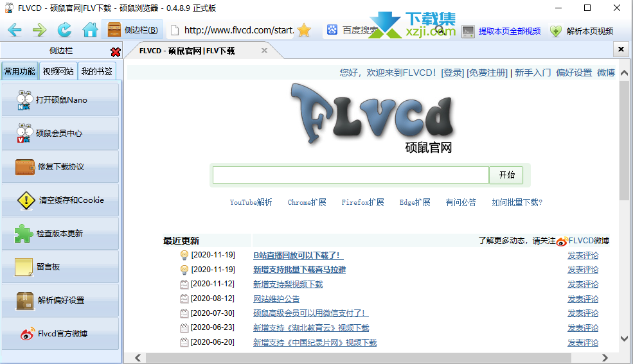This screenshot has height=364, width=633.
Task: Click the 最近更新 heading text
Action: click(x=181, y=241)
